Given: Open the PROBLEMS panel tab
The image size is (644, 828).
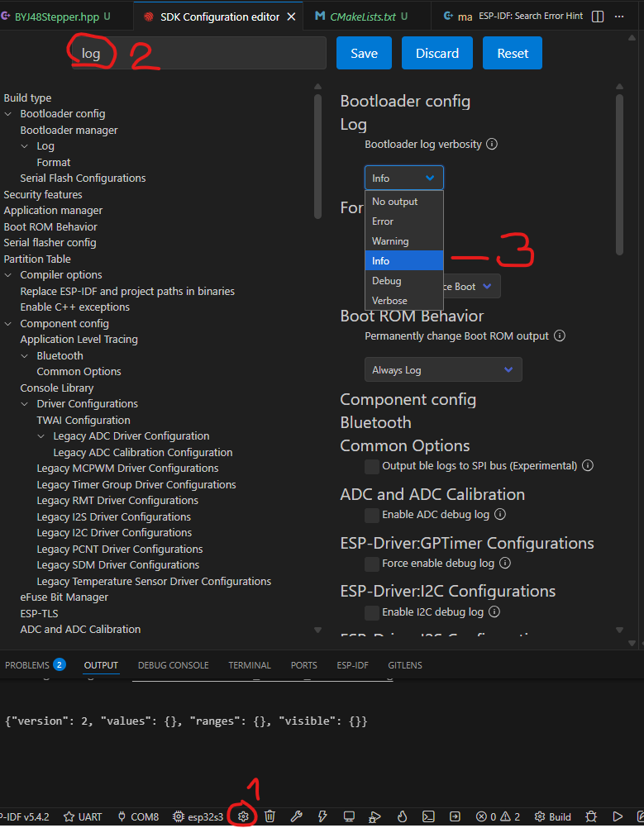Looking at the screenshot, I should click(35, 665).
